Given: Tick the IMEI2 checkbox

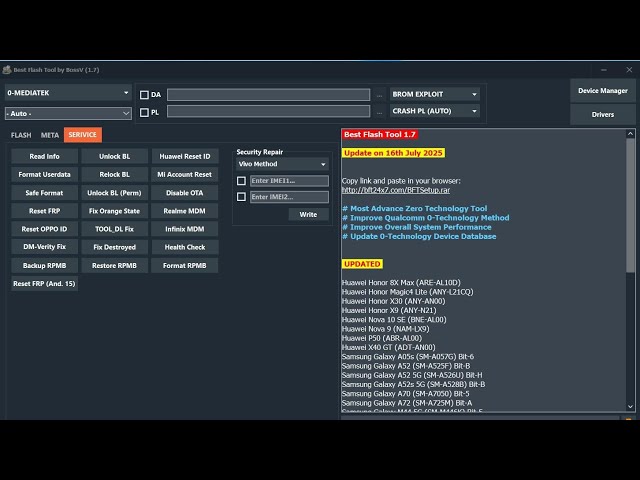Looking at the screenshot, I should [x=241, y=197].
